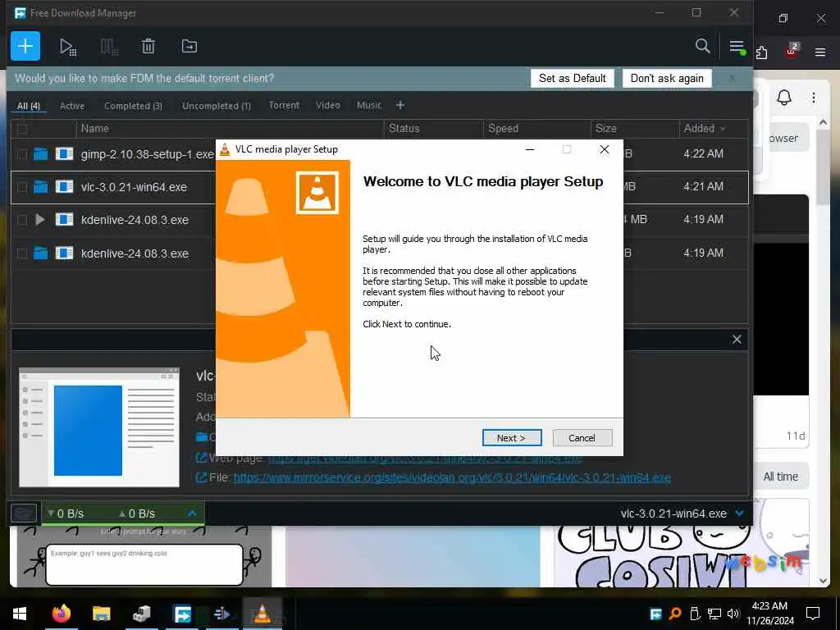Expand the vlc-3.0.21-win64.exe status bar chevron

pyautogui.click(x=740, y=514)
